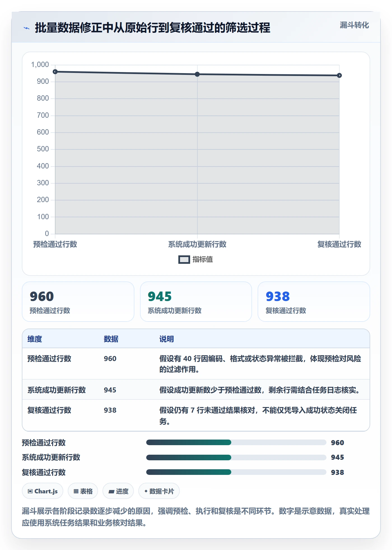Select the 表格 tag chip
Viewport: 392px width, 550px height.
83,491
